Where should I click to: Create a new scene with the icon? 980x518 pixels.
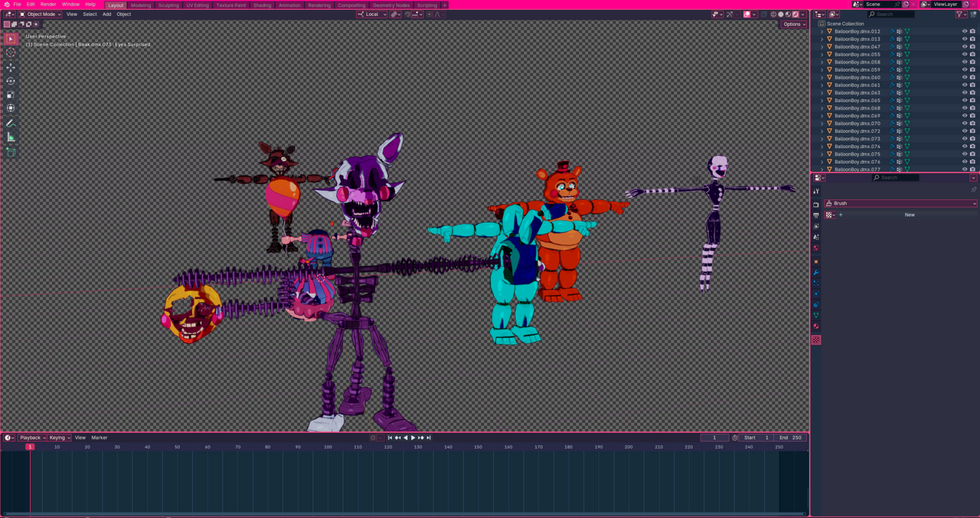click(906, 5)
